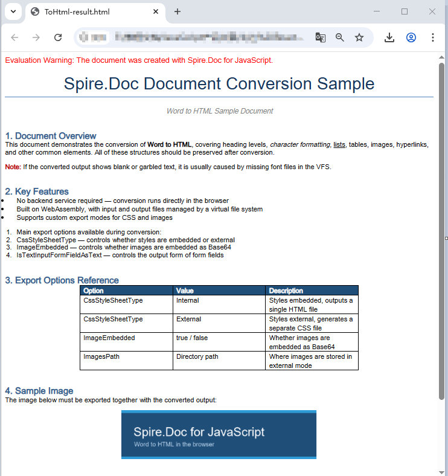The height and width of the screenshot is (476, 448).
Task: Click the Spire.Doc for JavaScript banner image
Action: point(219,435)
